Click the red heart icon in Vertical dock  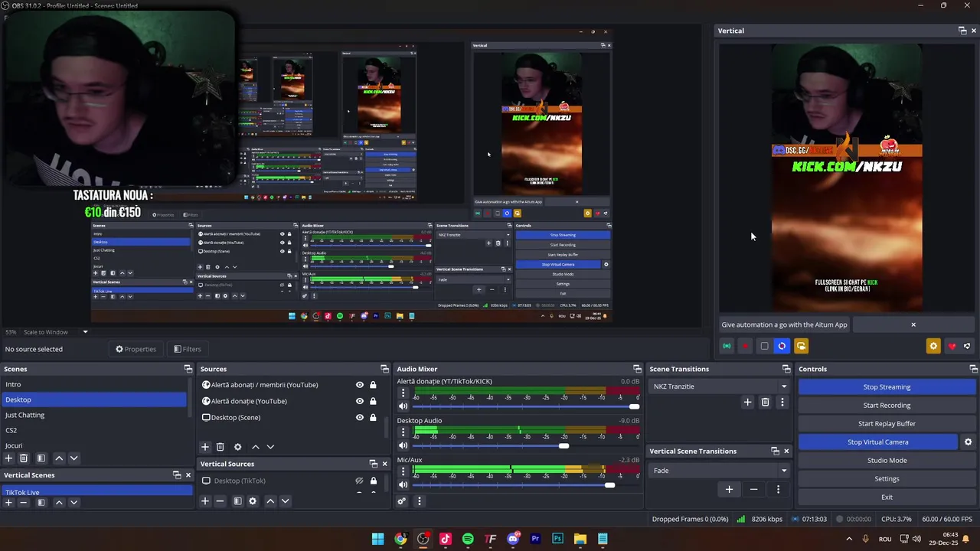tap(952, 346)
